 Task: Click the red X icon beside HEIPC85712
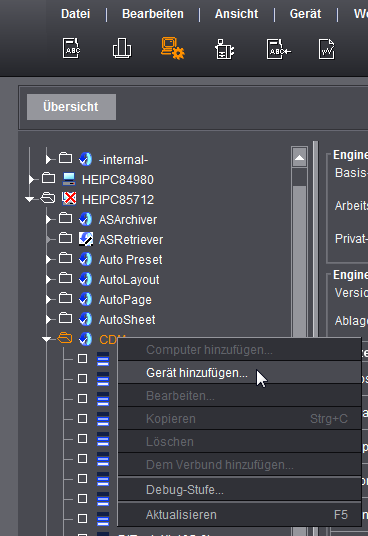[x=69, y=199]
